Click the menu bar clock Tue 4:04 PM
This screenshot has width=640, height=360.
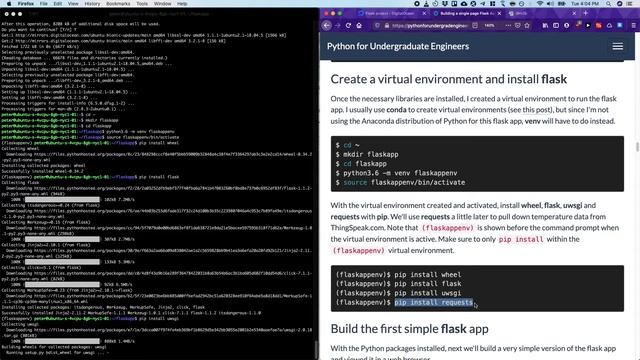[584, 4]
